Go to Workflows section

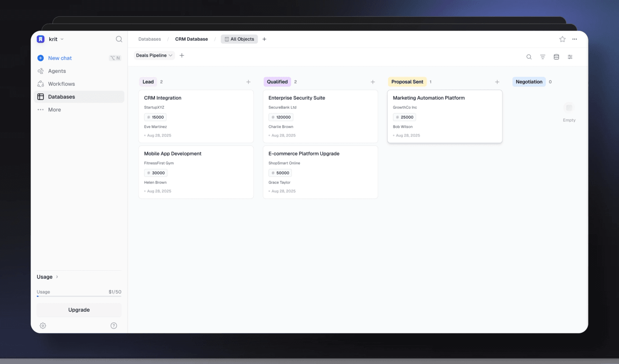click(x=79, y=84)
